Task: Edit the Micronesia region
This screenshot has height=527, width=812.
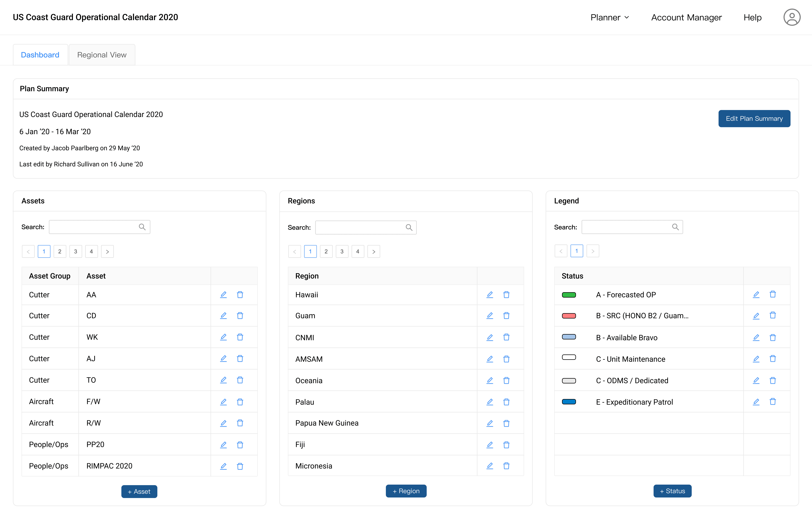Action: 490,466
